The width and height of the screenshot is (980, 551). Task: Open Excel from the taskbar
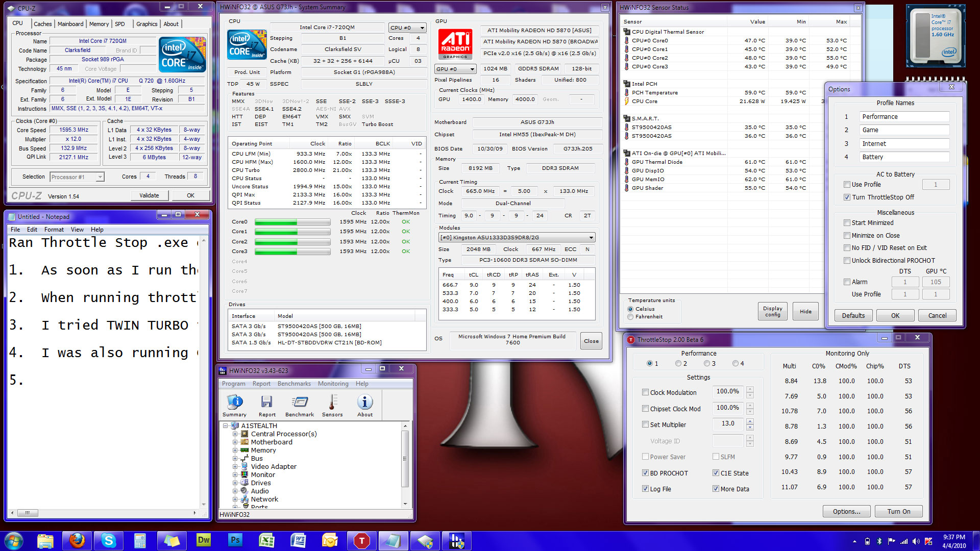coord(267,541)
